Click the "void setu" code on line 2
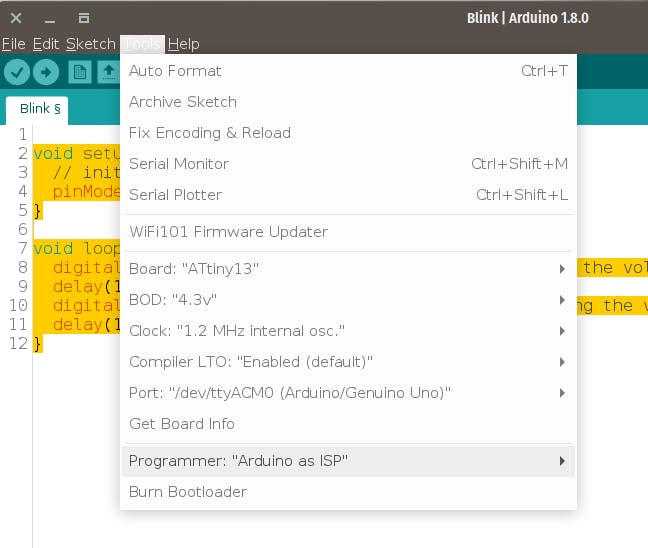648x548 pixels. point(76,154)
